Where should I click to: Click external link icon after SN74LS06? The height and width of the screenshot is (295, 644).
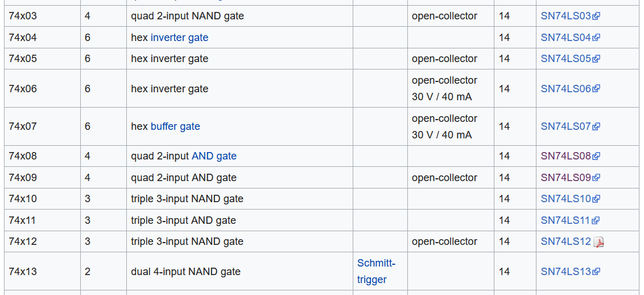point(596,89)
